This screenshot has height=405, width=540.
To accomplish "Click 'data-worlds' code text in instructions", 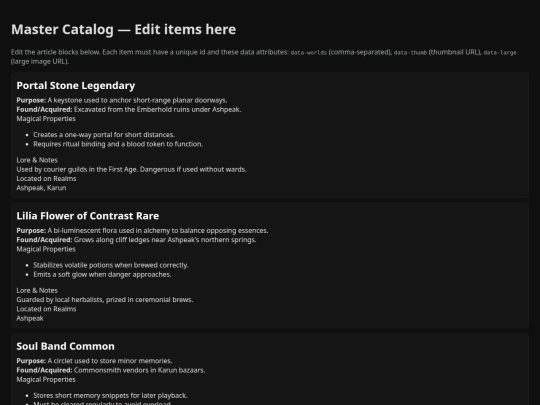I will pyautogui.click(x=309, y=53).
